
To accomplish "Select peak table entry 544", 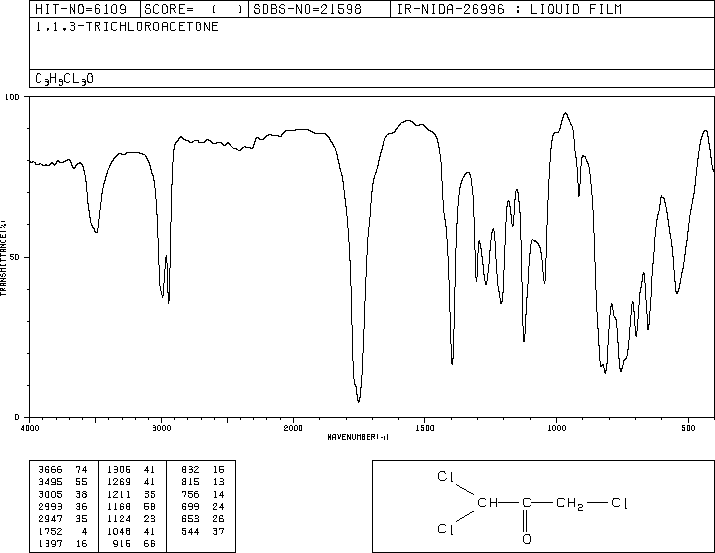I will pyautogui.click(x=202, y=531).
